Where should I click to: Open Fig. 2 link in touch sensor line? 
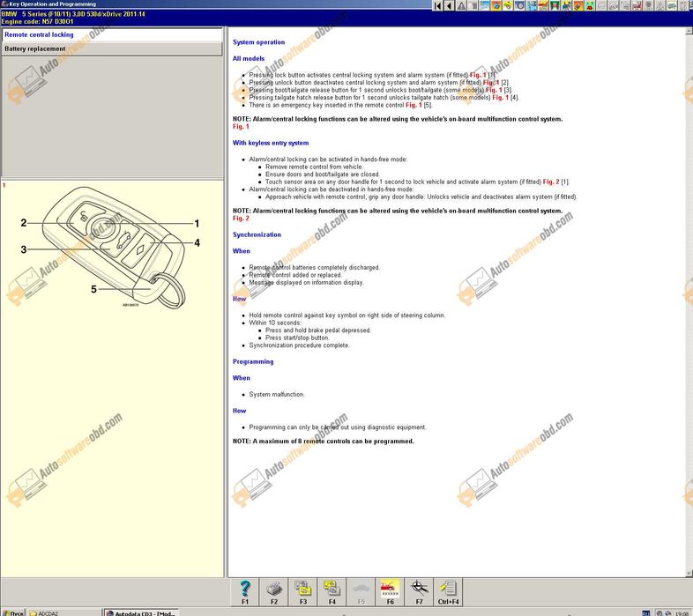551,182
